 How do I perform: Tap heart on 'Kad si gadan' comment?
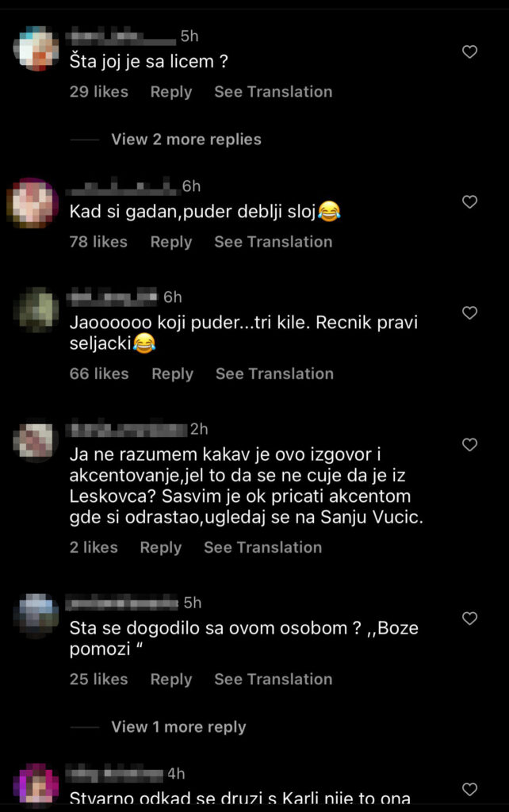[x=469, y=202]
